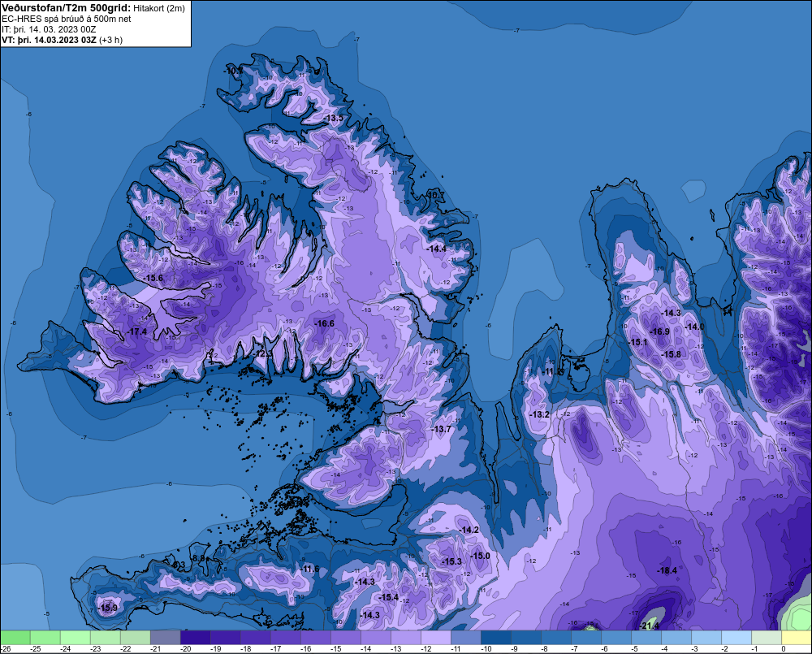Click the -17.4 temperature label on the map

(x=137, y=331)
